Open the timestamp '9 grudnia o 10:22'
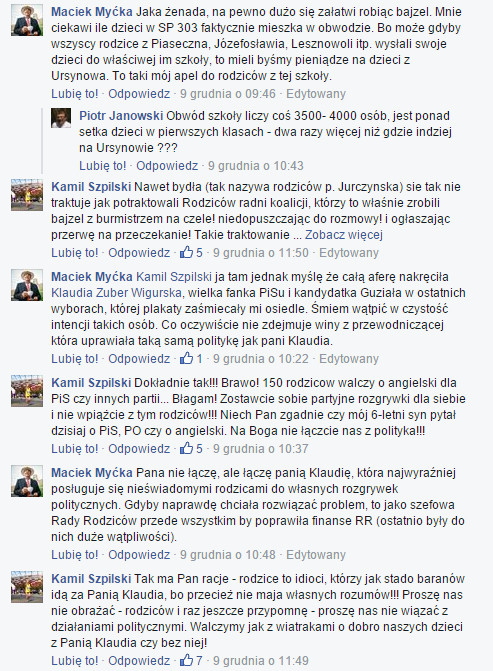The image size is (493, 671). point(261,359)
